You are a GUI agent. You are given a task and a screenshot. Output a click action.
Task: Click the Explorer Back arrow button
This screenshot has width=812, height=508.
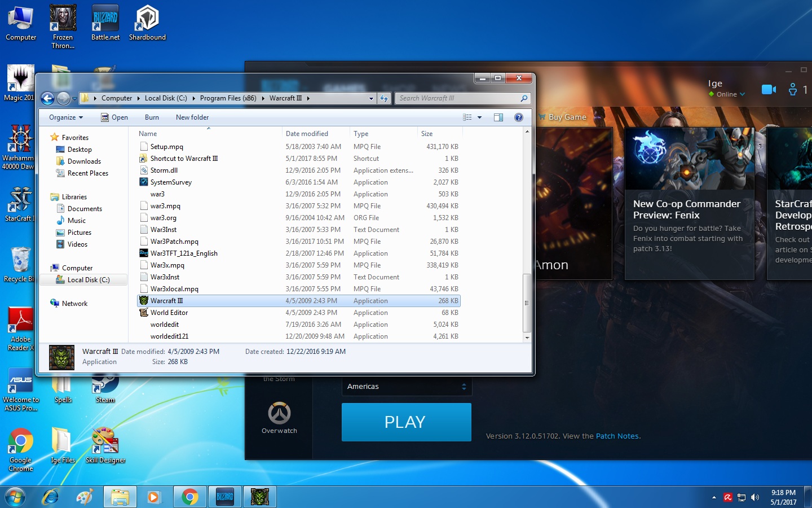tap(48, 98)
